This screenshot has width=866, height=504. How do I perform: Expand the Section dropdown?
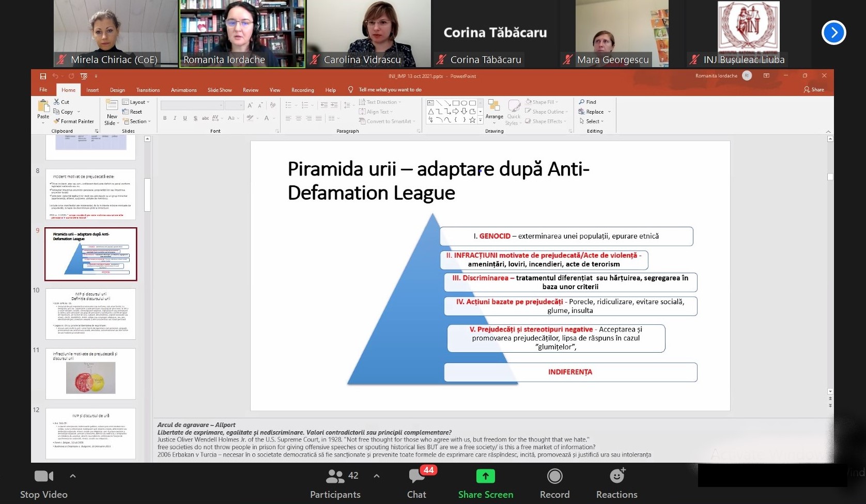click(137, 121)
